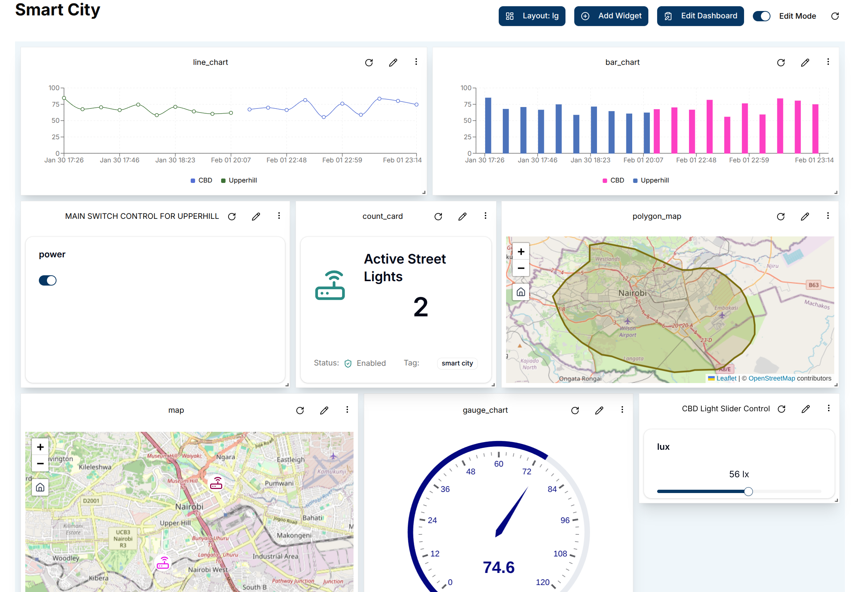Viewport: 868px width, 592px height.
Task: Open the gauge_chart options menu
Action: tap(622, 410)
